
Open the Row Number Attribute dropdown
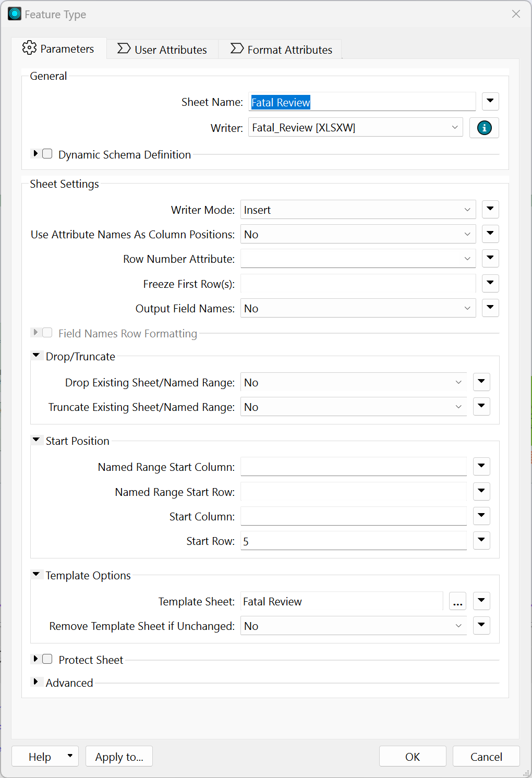point(358,259)
